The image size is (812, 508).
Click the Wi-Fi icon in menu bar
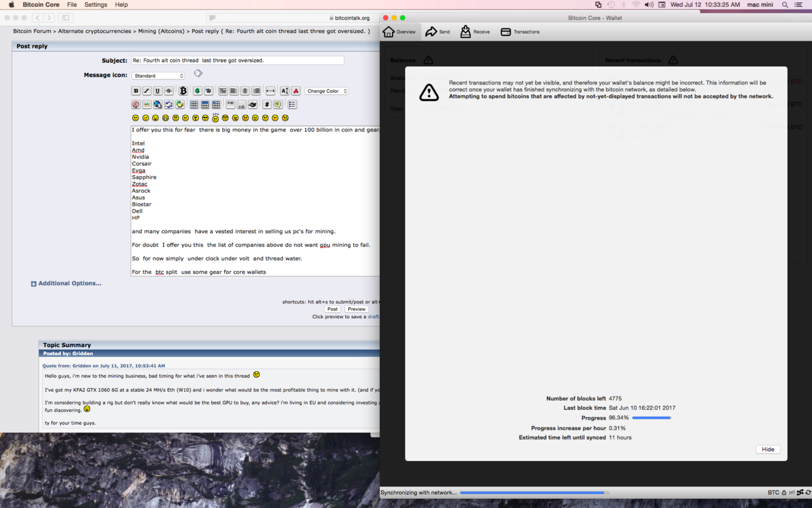636,4
